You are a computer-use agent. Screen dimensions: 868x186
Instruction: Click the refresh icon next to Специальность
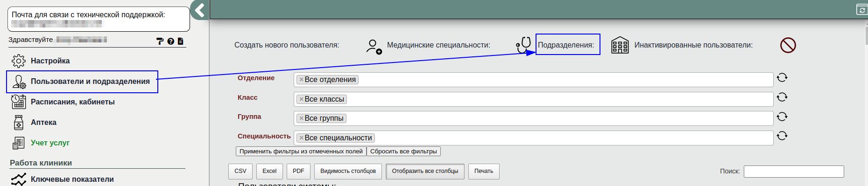[x=782, y=136]
